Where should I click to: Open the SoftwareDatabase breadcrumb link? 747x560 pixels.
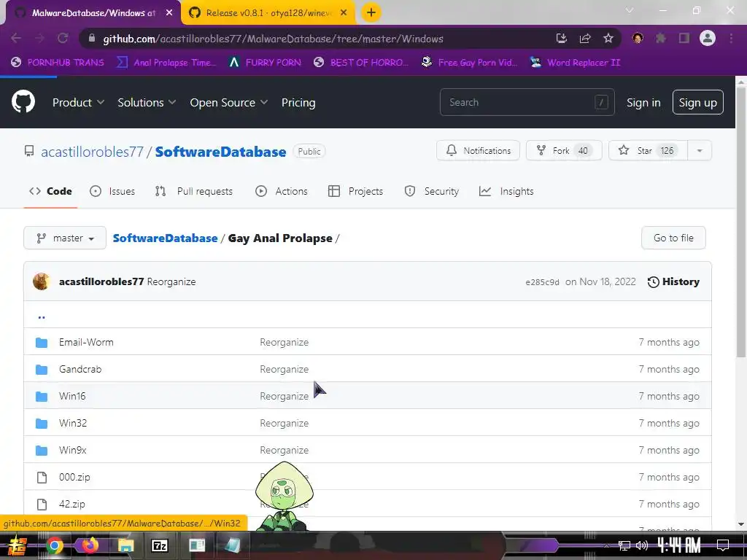click(165, 238)
